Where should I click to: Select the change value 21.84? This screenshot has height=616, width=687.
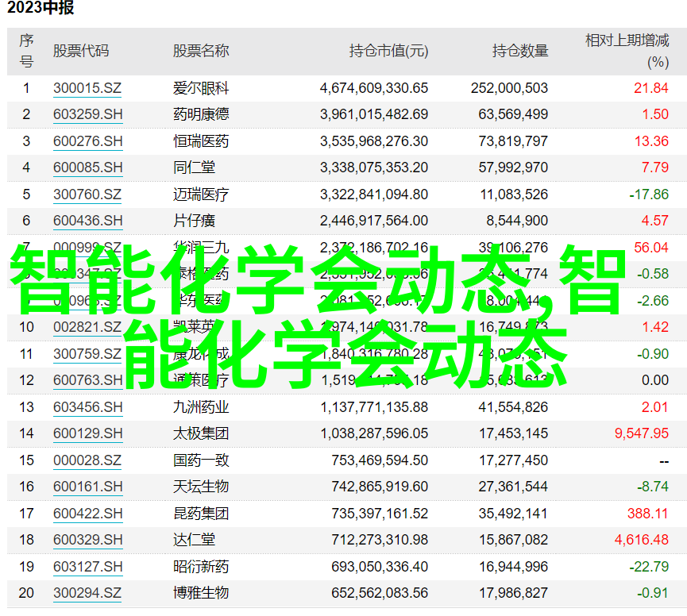click(651, 88)
